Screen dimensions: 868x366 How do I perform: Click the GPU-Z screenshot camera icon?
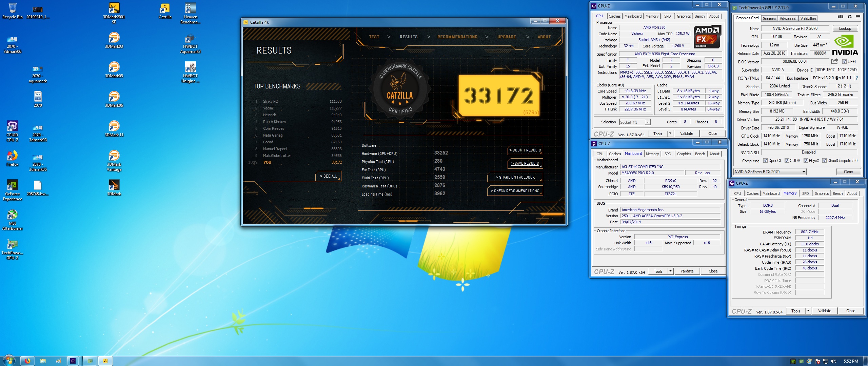[841, 17]
